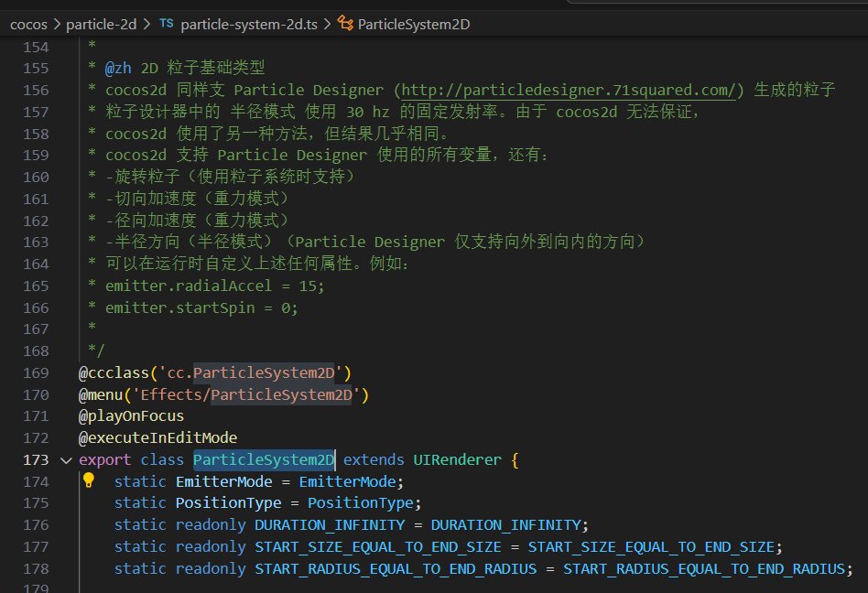Click the chevron separator after cocos breadcrumb

pos(57,24)
